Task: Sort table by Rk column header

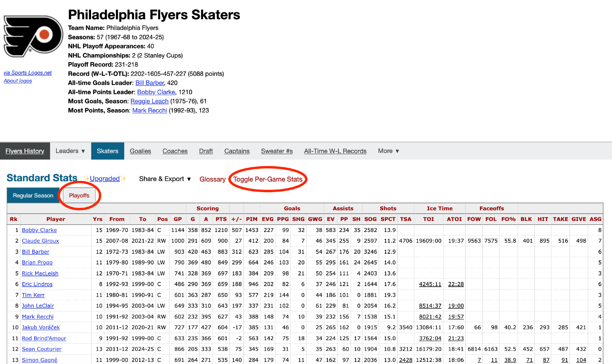Action: (x=13, y=219)
